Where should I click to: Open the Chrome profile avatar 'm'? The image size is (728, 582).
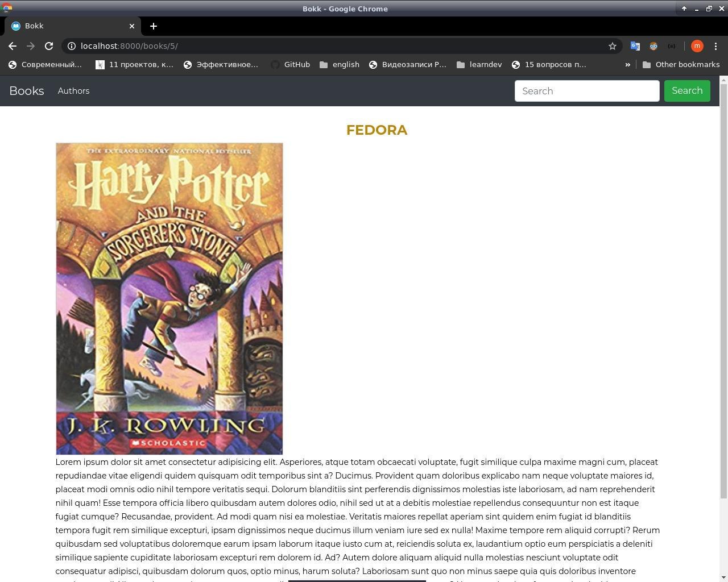[x=697, y=46]
